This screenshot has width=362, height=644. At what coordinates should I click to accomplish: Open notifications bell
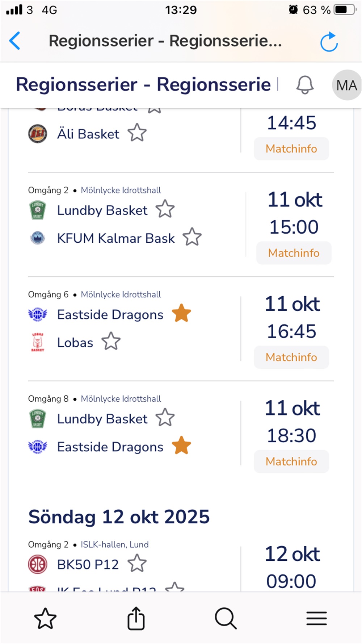(x=305, y=85)
